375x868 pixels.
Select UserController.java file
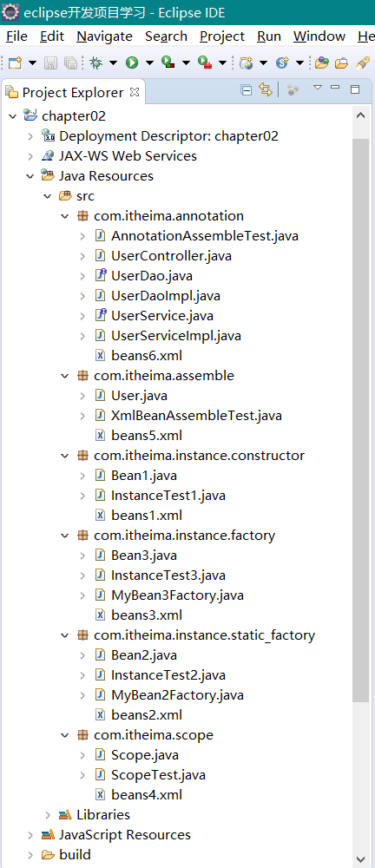(x=171, y=256)
